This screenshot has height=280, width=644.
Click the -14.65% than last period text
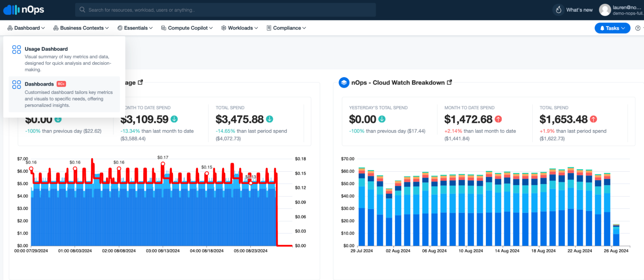[251, 131]
